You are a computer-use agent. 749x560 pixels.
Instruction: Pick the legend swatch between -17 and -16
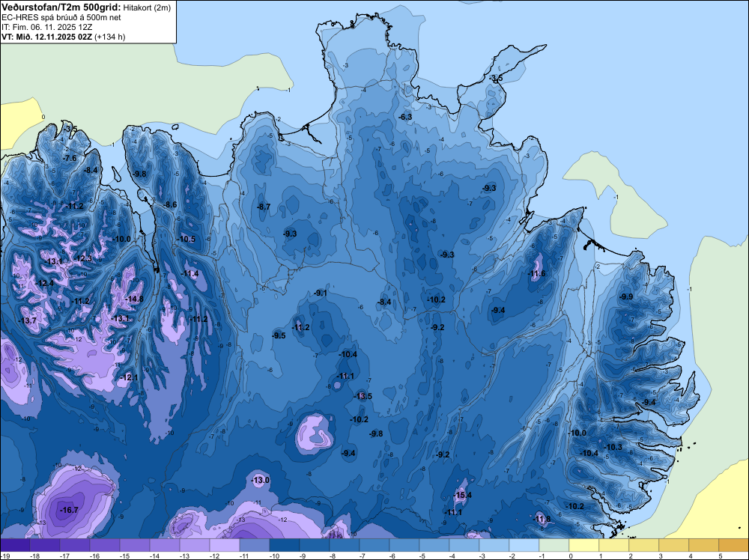point(74,545)
